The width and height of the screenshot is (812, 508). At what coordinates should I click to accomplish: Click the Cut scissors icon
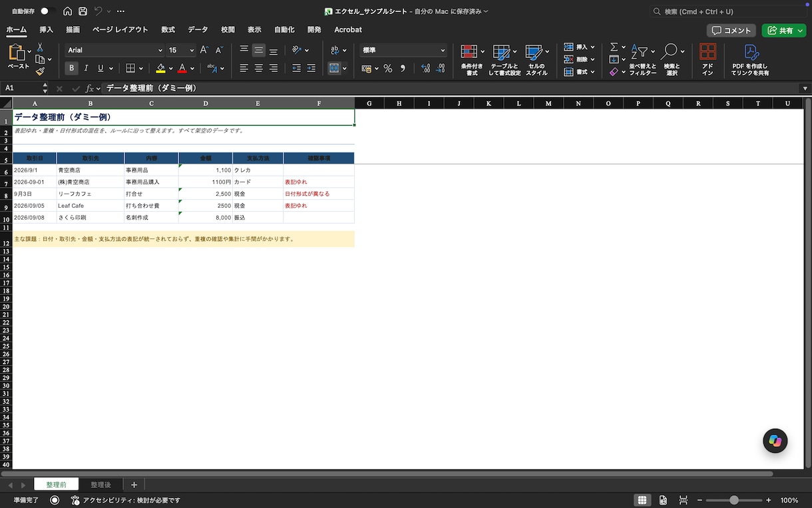click(x=40, y=47)
